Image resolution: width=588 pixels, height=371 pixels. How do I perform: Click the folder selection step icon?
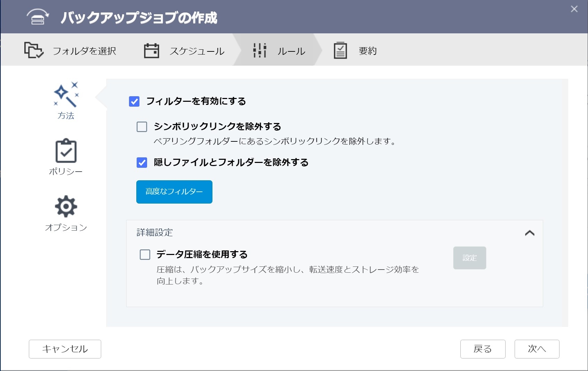34,50
